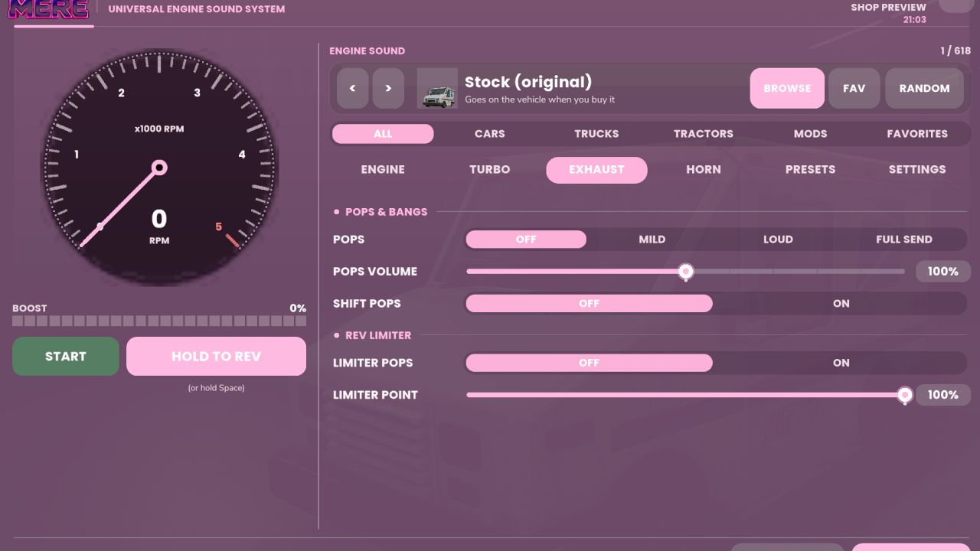
Task: Open the MERE logo
Action: coord(48,9)
